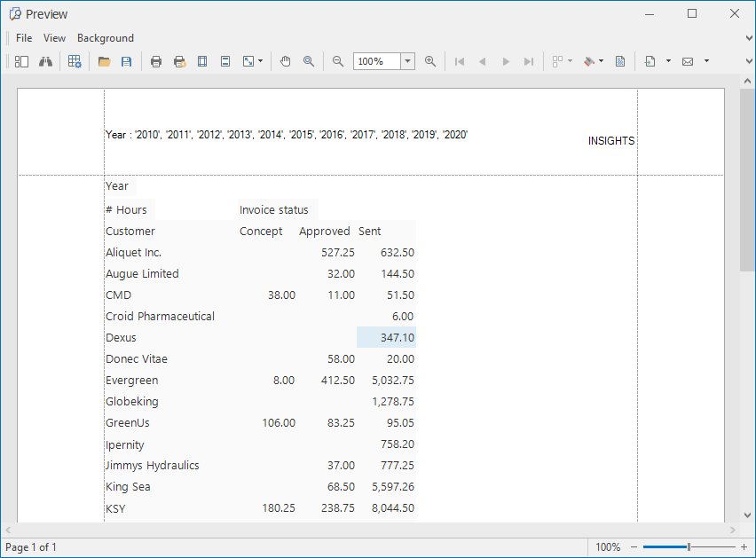This screenshot has height=558, width=756.
Task: Click the Print icon
Action: point(156,61)
